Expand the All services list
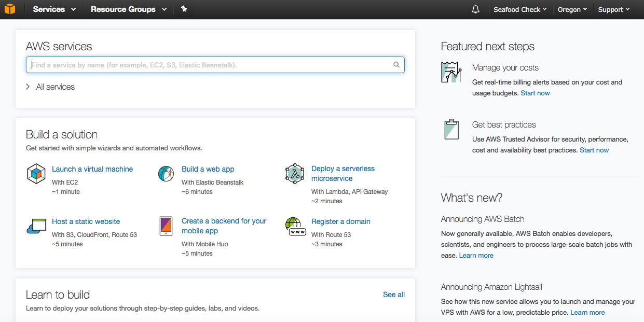Image resolution: width=644 pixels, height=322 pixels. (x=50, y=87)
